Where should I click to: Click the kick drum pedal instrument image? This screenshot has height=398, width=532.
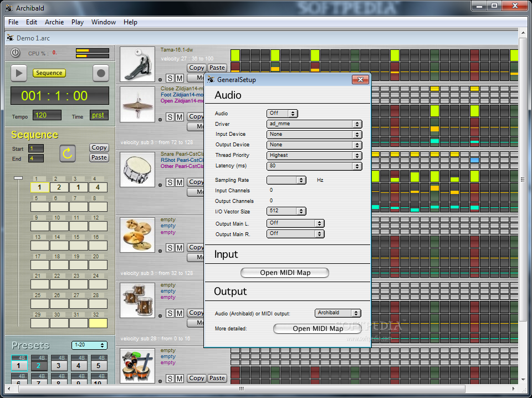click(x=137, y=64)
